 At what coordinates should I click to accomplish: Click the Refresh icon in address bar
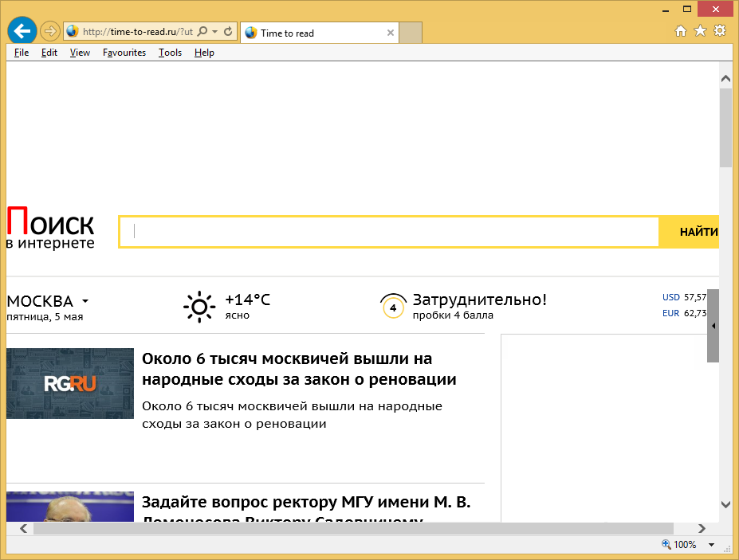228,32
